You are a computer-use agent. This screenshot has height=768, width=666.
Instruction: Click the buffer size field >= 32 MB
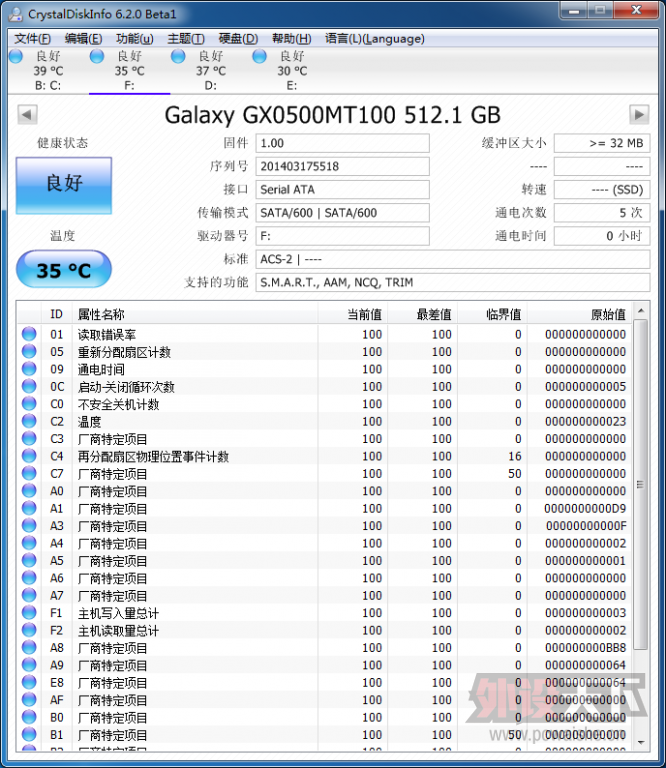tap(602, 144)
